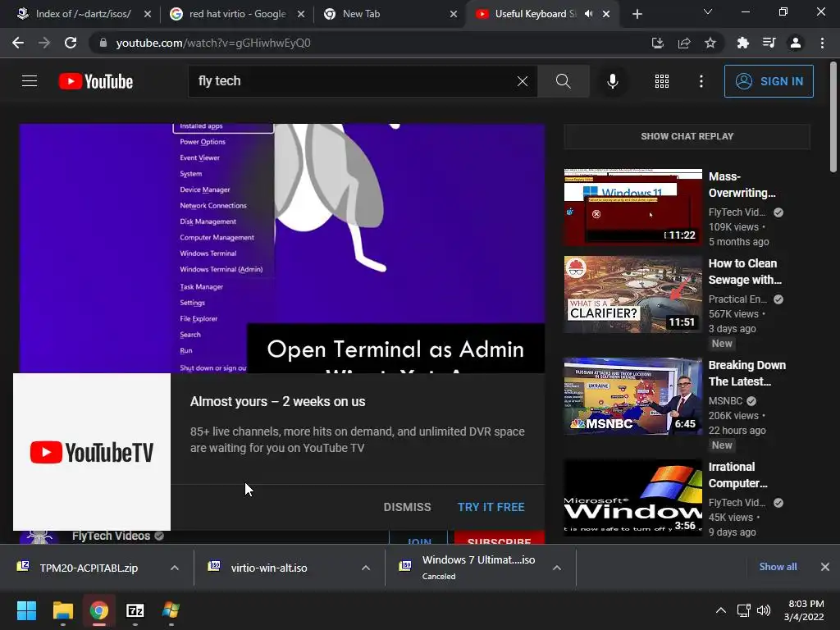Open YouTube settings three-dot menu
Screen dimensions: 840x630
point(701,81)
